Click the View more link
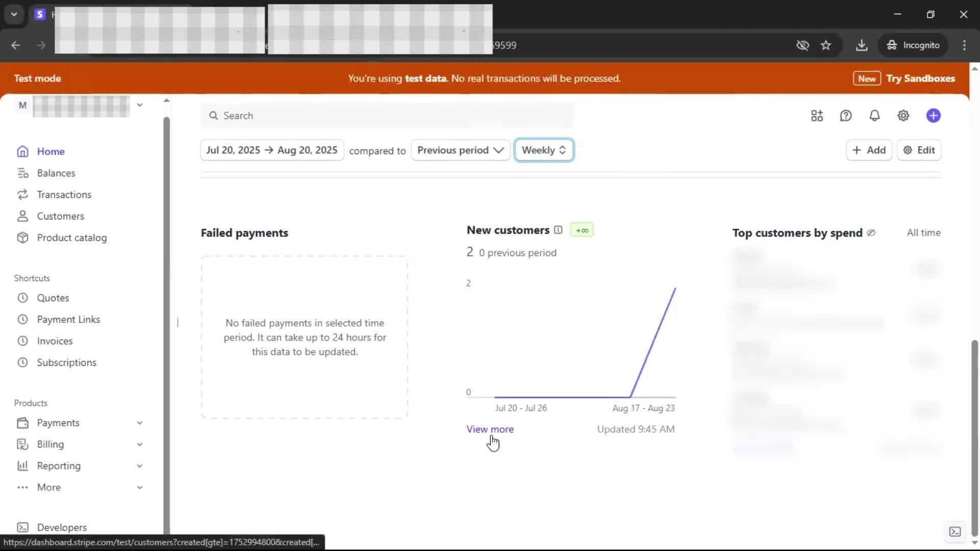Screen dimensions: 980x551 coord(489,429)
